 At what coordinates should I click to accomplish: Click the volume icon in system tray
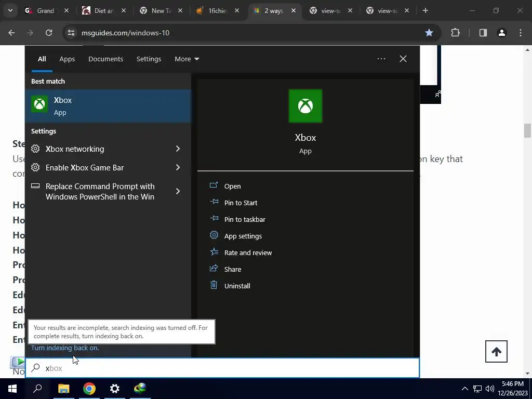pyautogui.click(x=489, y=389)
